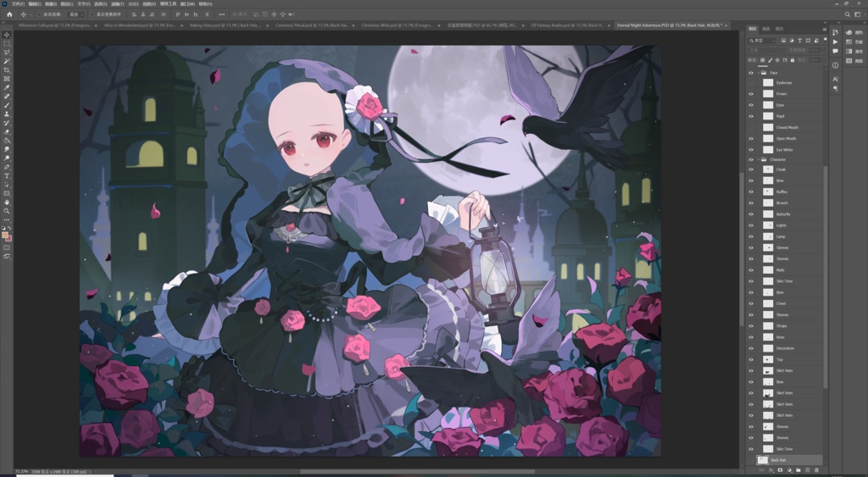Select the Magic Wand tool

coord(7,61)
